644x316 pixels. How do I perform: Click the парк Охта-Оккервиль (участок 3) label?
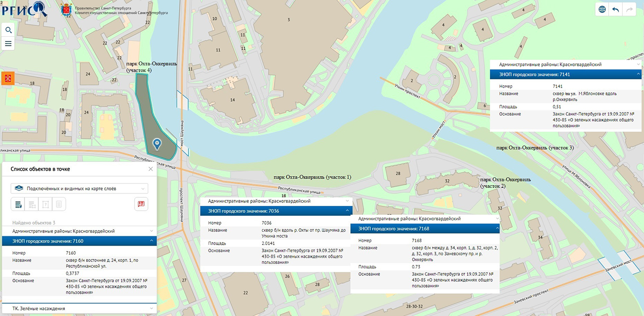point(535,148)
